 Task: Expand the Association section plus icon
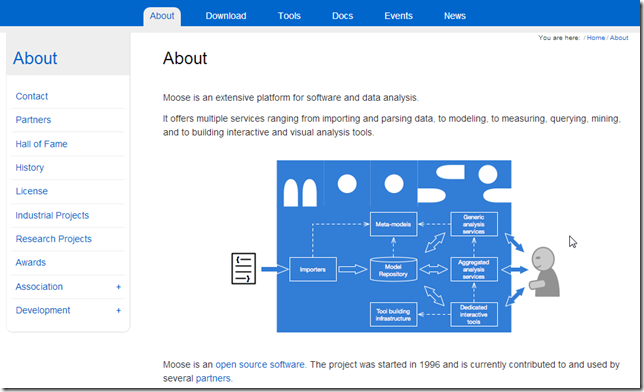click(118, 287)
